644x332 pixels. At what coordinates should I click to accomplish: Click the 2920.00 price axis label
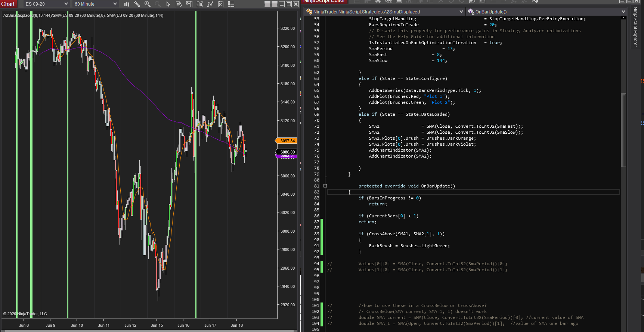click(288, 305)
